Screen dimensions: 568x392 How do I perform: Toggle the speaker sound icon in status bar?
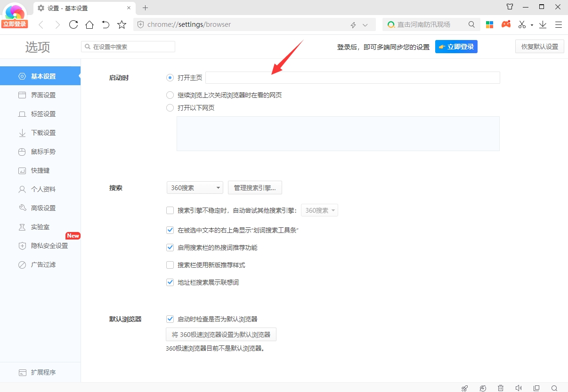519,388
